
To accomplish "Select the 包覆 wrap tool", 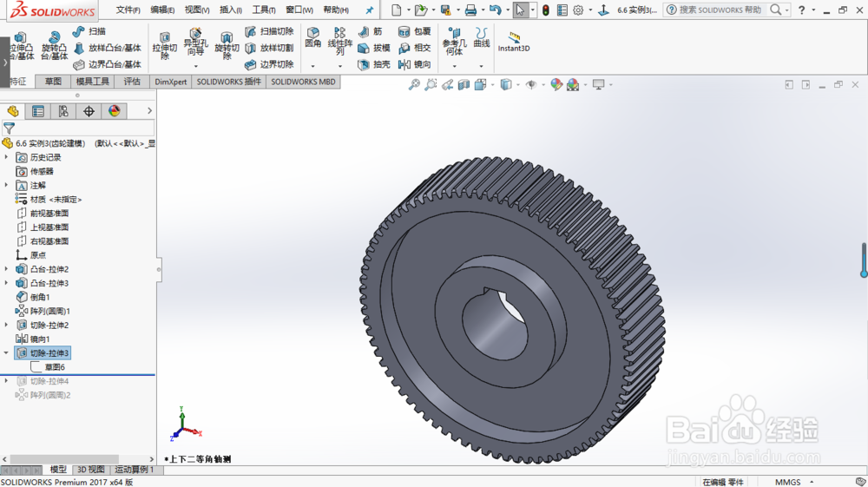I will point(415,31).
